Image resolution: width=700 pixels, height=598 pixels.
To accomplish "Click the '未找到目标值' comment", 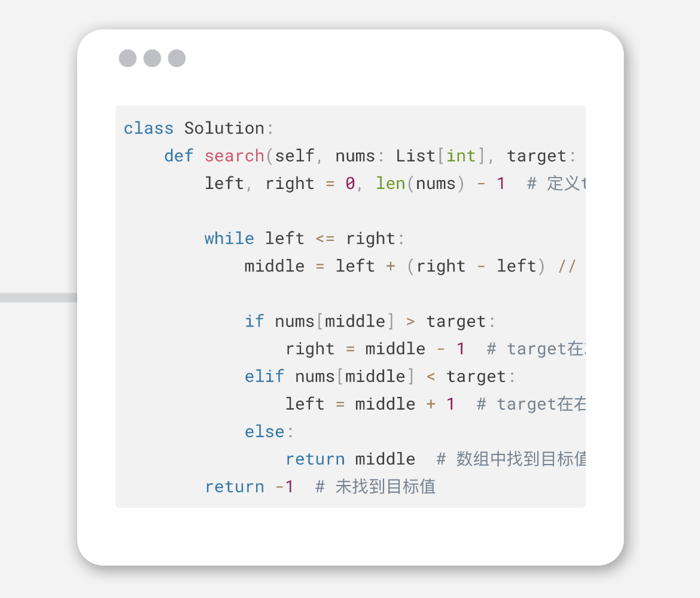I will coord(385,487).
